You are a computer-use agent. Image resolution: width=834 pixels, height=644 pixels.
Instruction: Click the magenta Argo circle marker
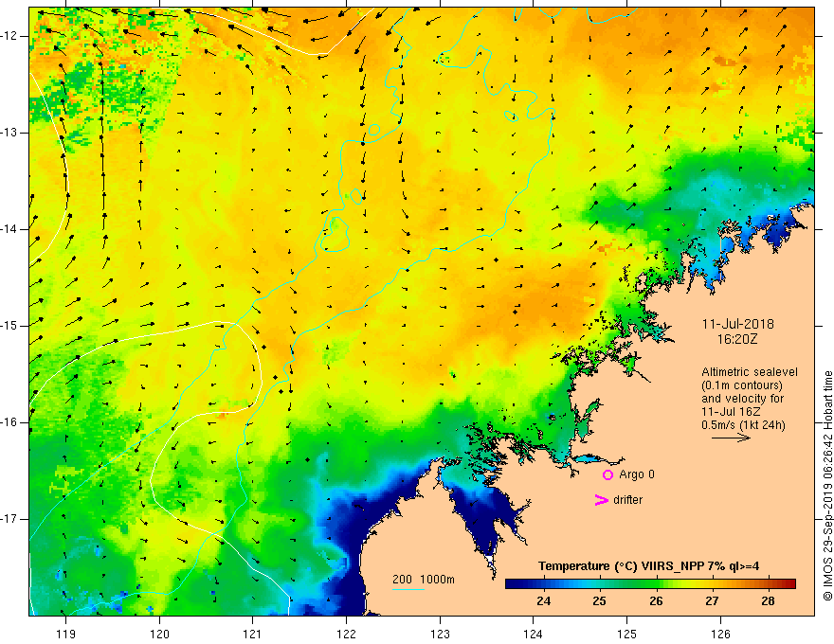point(607,474)
